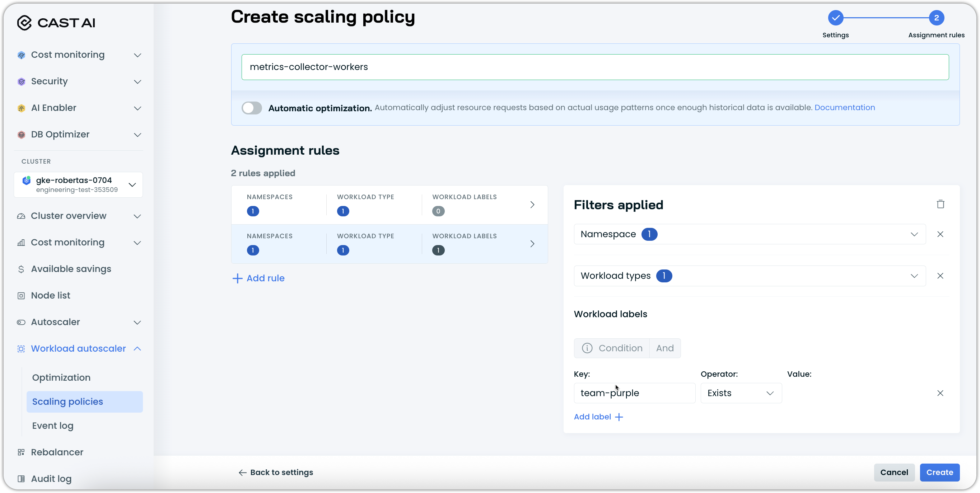Screen dimensions: 980x493
Task: Open the Exists operator dropdown
Action: coord(741,393)
